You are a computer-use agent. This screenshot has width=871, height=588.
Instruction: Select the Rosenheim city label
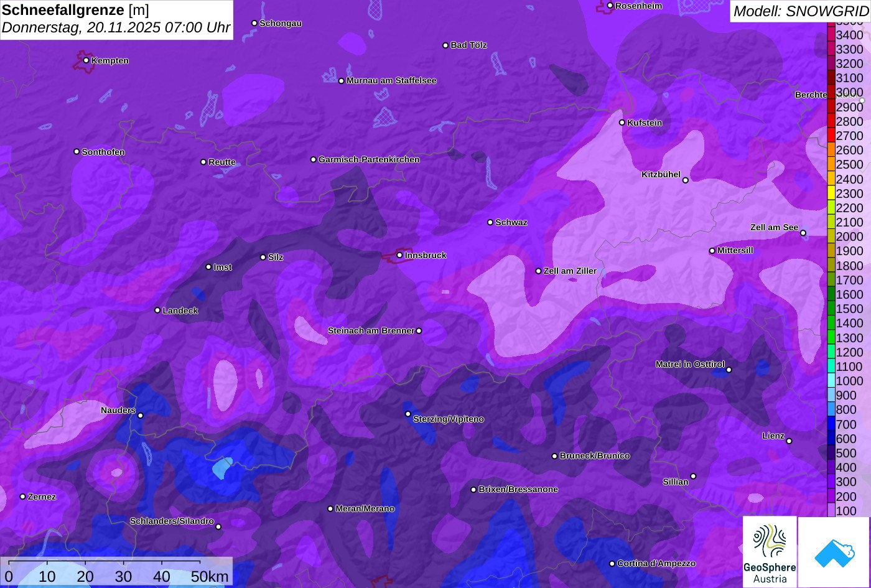pyautogui.click(x=638, y=6)
